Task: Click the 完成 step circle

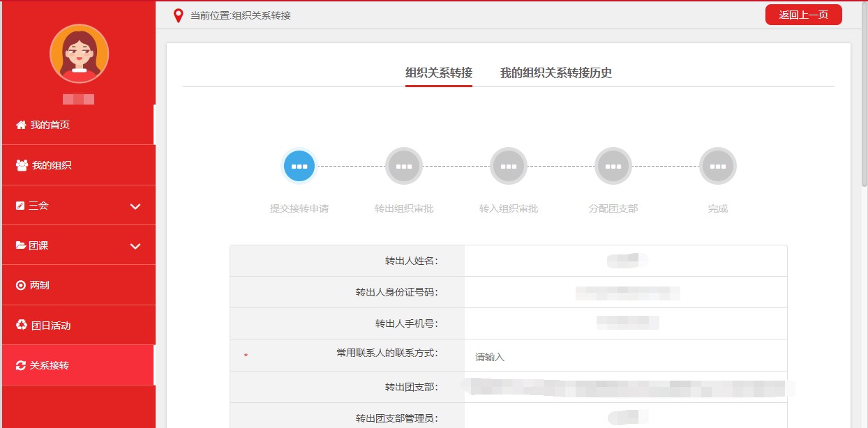Action: 718,166
